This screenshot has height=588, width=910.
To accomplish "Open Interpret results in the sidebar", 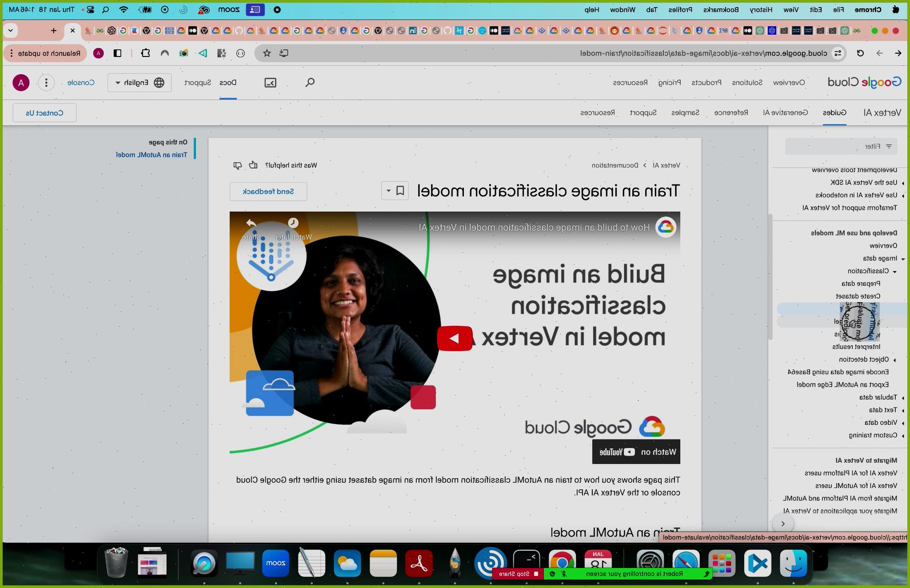I will click(x=856, y=347).
